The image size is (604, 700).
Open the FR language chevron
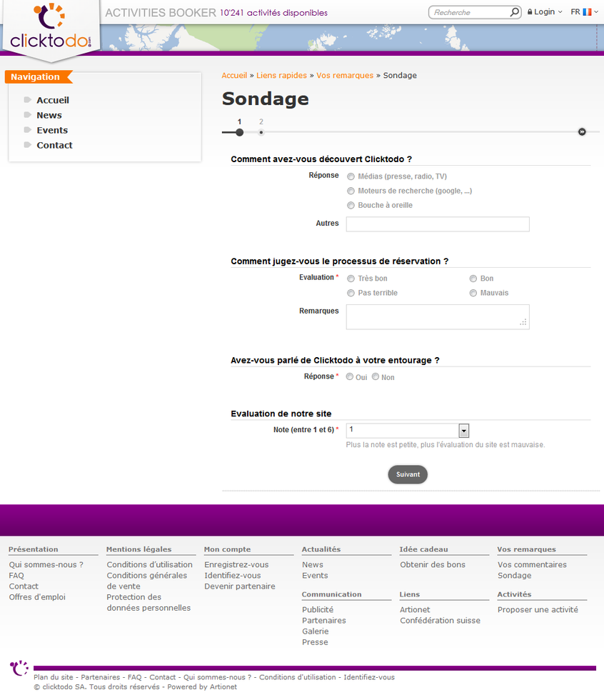pyautogui.click(x=596, y=12)
